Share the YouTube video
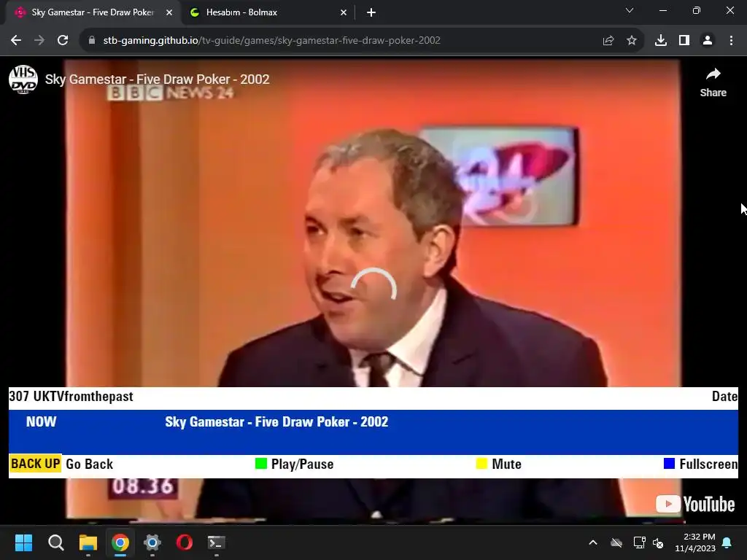Viewport: 747px width, 560px height. click(x=713, y=83)
